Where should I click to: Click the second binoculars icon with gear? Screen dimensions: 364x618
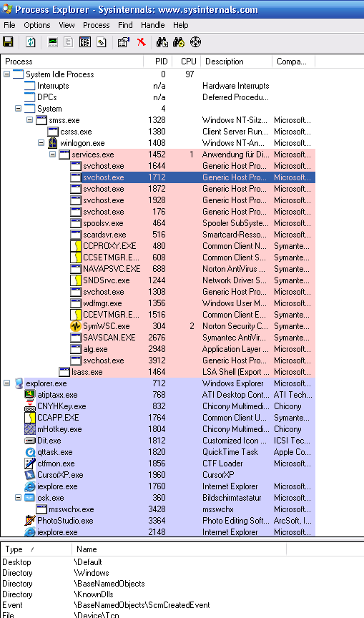[x=179, y=41]
